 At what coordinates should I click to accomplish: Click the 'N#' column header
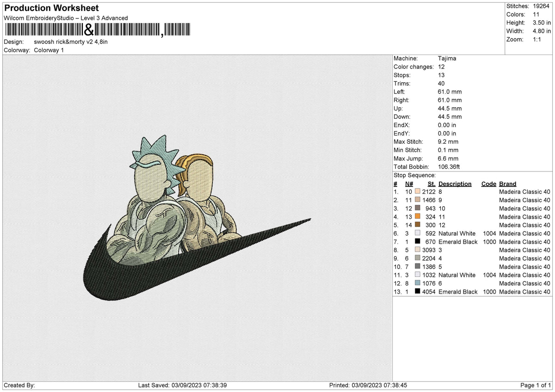[x=409, y=184]
